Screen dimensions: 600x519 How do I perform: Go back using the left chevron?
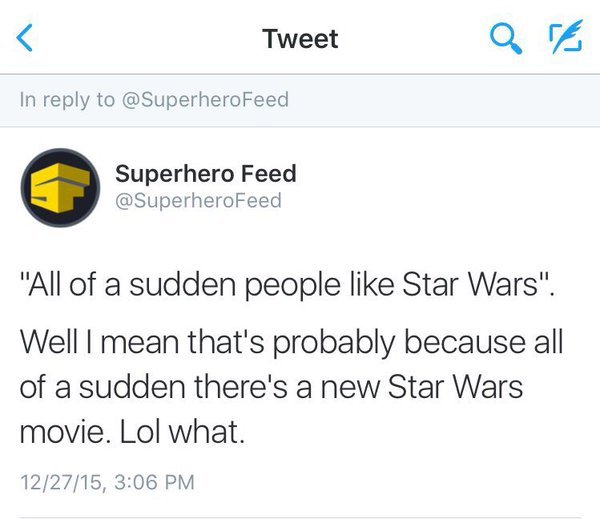tap(27, 39)
